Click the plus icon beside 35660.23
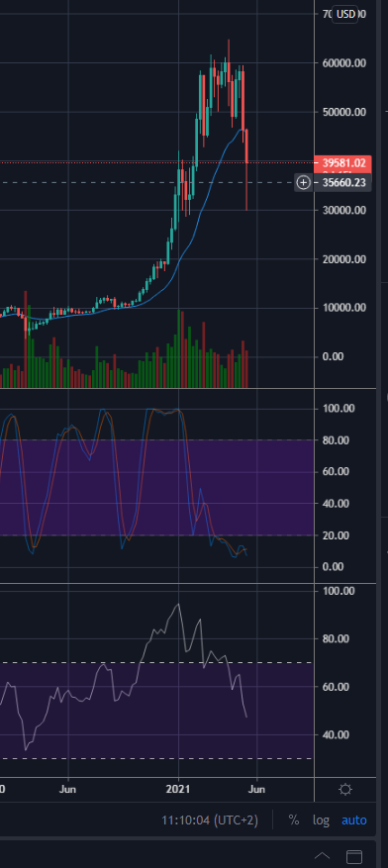This screenshot has height=868, width=388. pyautogui.click(x=303, y=182)
